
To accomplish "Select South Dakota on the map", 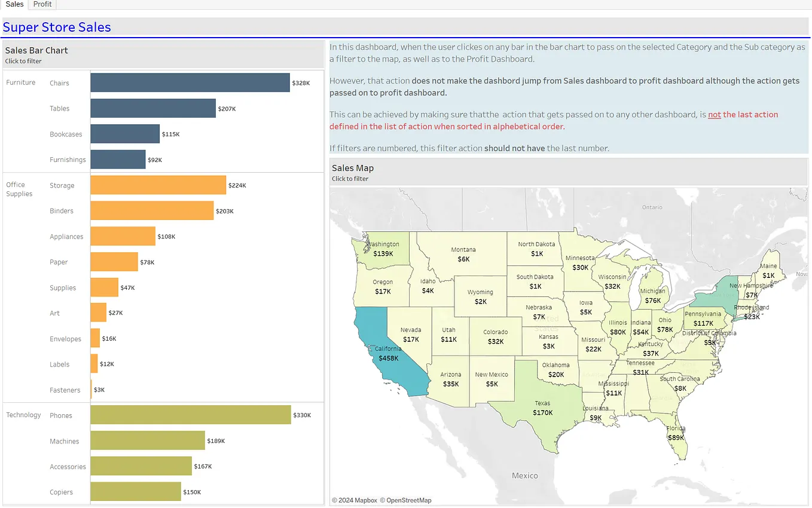I will point(535,281).
